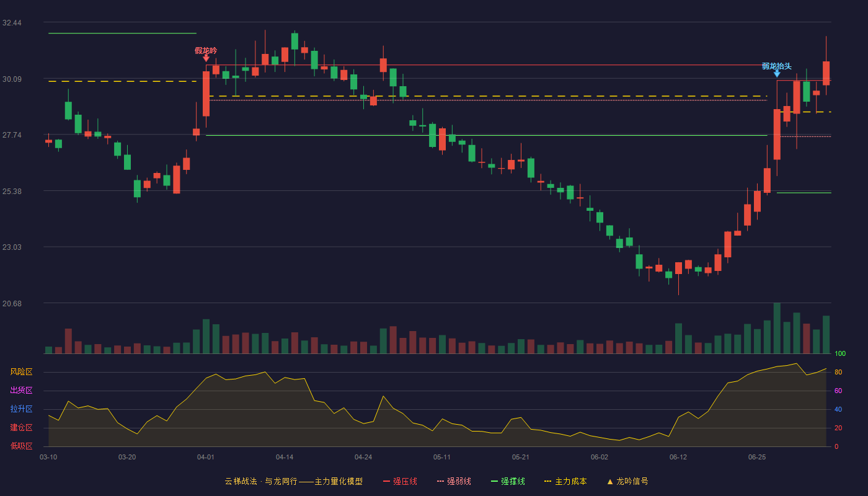Click the 32.44 price axis label
This screenshot has width=868, height=496.
tap(12, 23)
